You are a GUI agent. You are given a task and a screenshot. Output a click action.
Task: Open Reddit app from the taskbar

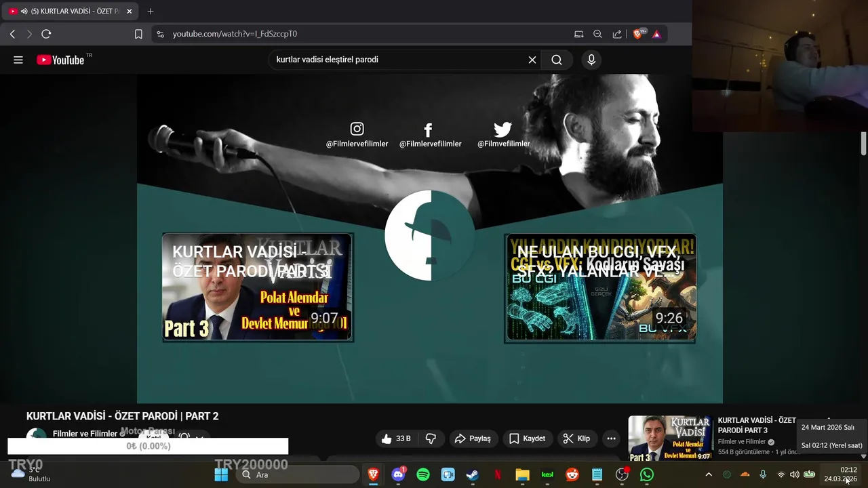(572, 474)
